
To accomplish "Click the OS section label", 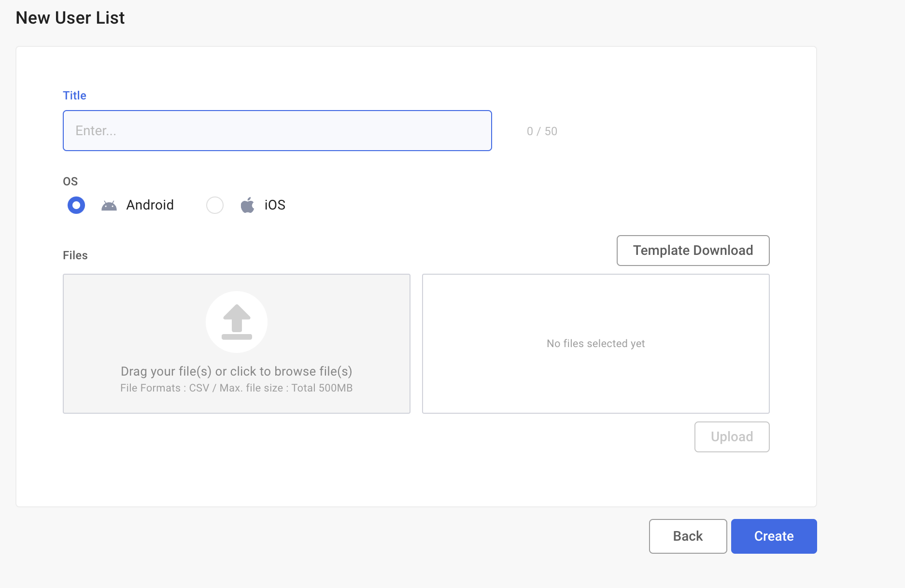I will (x=70, y=182).
